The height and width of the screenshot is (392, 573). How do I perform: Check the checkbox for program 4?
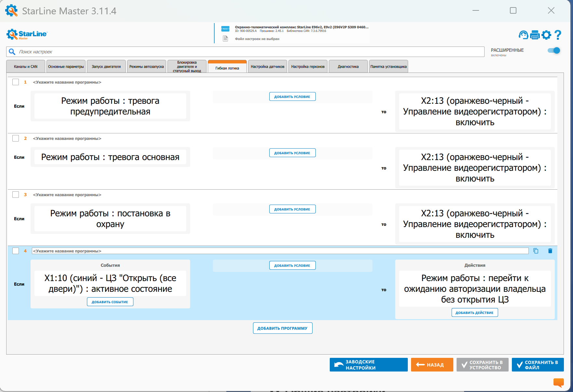pyautogui.click(x=16, y=251)
